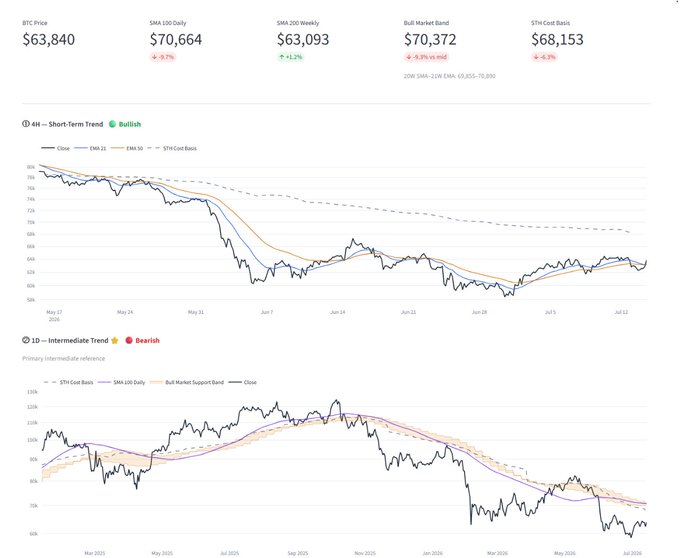Click the 80k tick on the 4H chart axis
The image size is (680, 558).
tap(31, 167)
